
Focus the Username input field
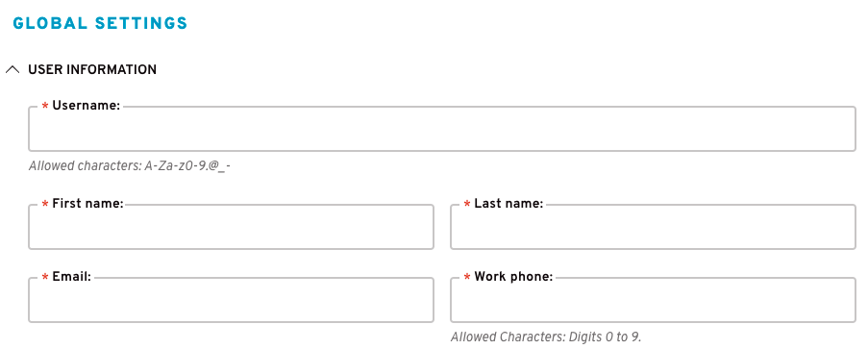tap(442, 129)
